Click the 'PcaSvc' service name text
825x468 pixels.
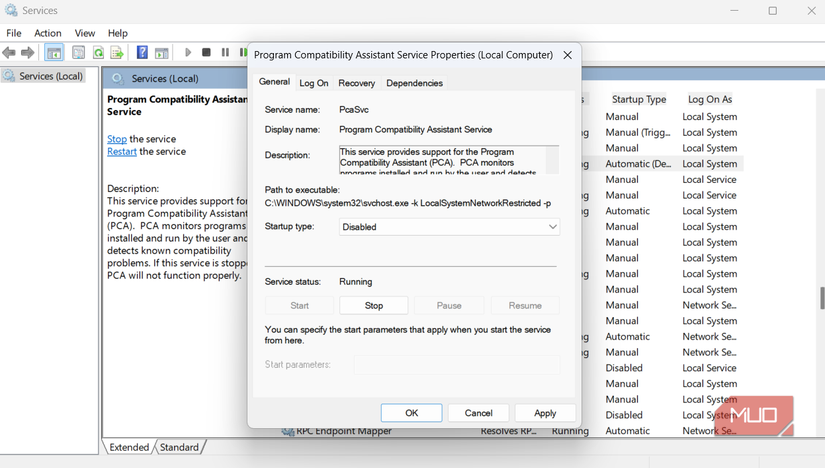tap(354, 109)
